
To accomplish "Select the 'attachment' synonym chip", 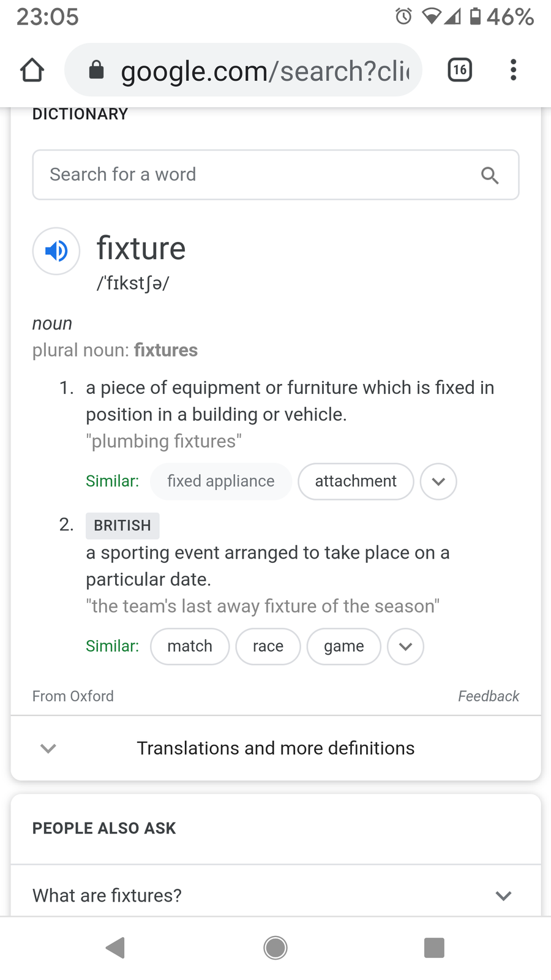I will coord(356,481).
